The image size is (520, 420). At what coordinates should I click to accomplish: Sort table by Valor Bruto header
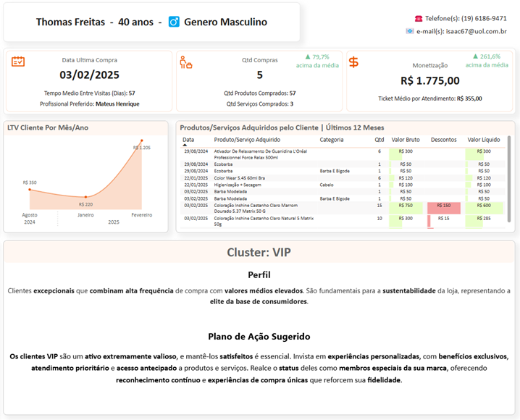[405, 140]
